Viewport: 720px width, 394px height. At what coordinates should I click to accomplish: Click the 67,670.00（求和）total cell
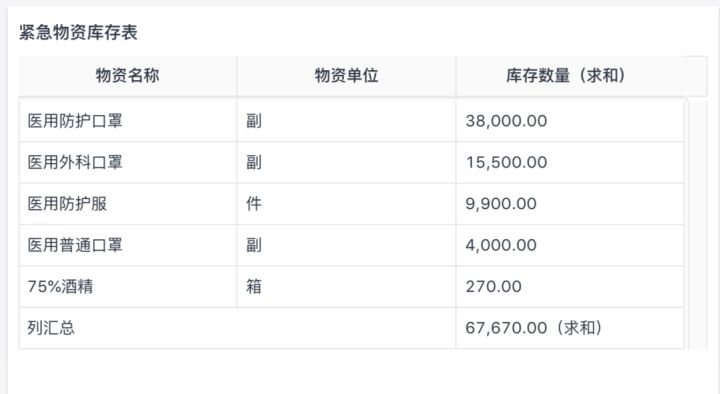(x=570, y=328)
